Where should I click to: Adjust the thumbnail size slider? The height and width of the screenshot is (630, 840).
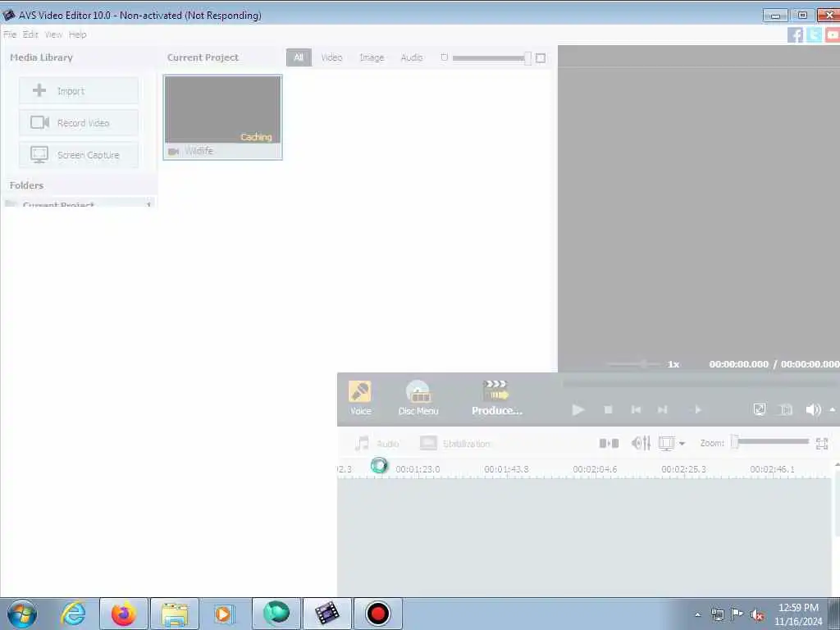point(491,58)
